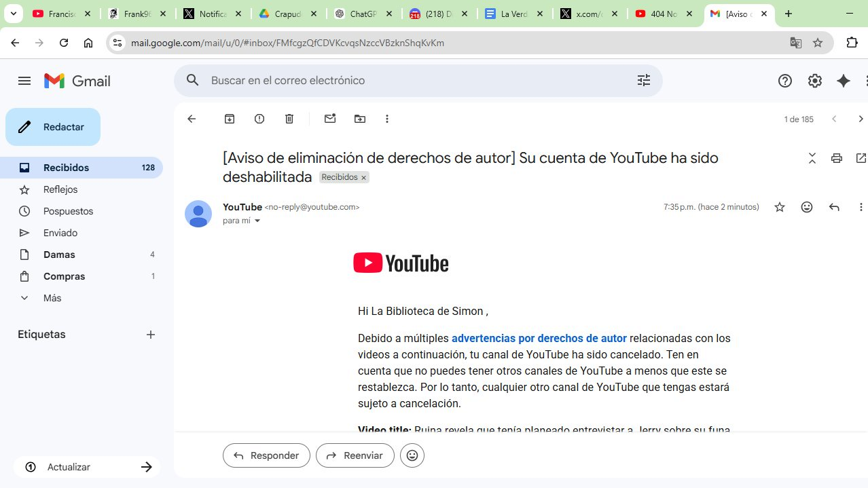Remove Recibidos label from email
This screenshot has height=488, width=868.
pos(364,177)
